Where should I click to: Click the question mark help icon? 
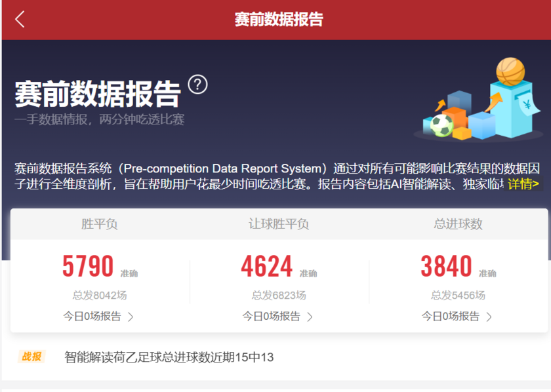tap(197, 85)
